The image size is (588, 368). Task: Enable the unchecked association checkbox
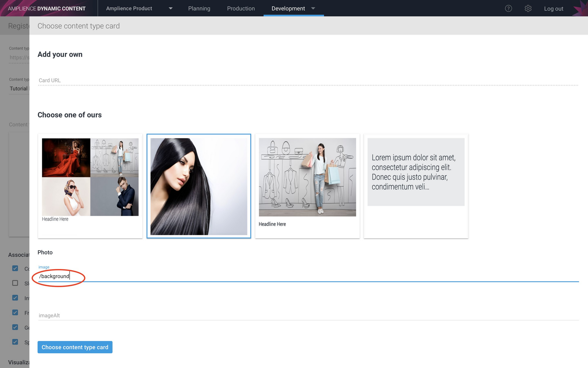click(x=15, y=283)
